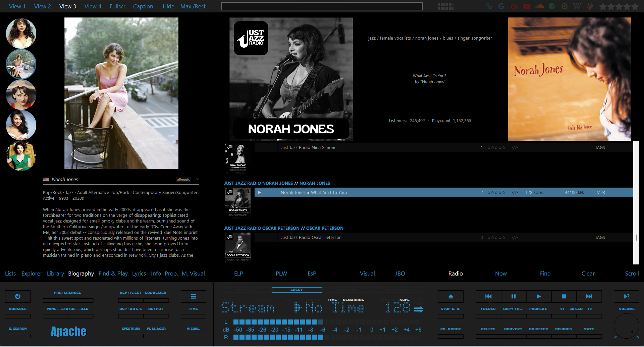
Task: Stop playback with stop button
Action: (x=564, y=296)
